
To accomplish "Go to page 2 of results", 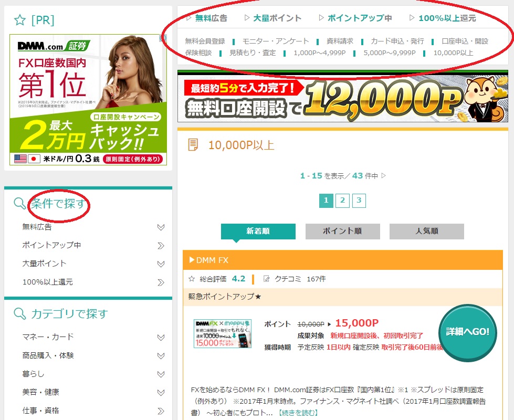I will (x=342, y=201).
